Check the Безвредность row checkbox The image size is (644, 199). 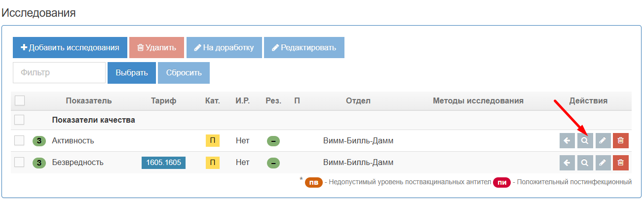(20, 163)
